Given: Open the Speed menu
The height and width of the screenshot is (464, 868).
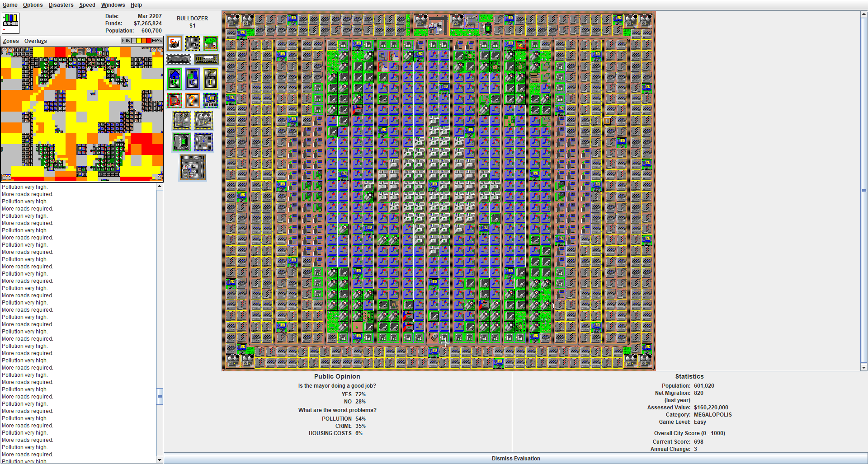Looking at the screenshot, I should (87, 5).
